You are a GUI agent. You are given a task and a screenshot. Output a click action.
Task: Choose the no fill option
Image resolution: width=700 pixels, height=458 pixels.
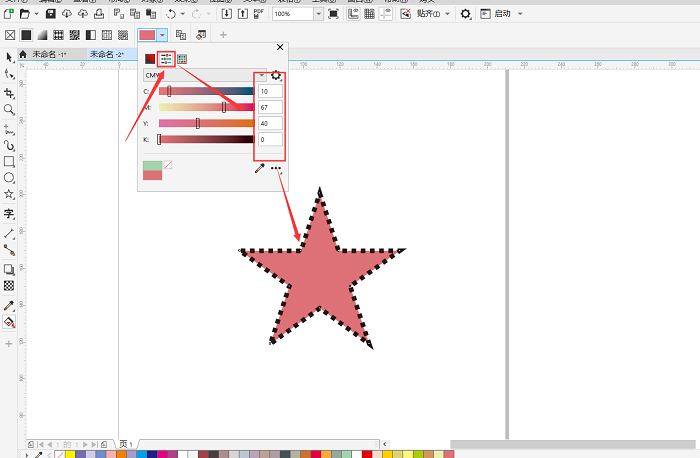point(10,35)
